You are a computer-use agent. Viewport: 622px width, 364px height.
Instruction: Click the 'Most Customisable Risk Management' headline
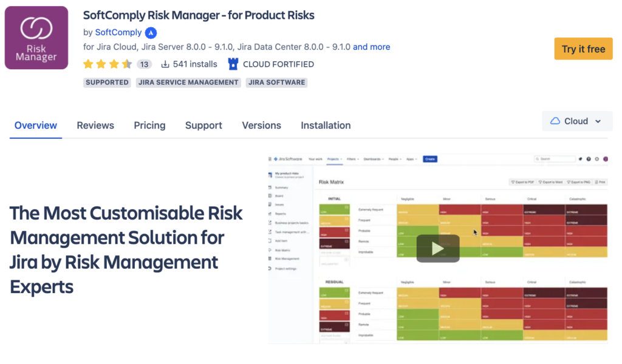point(126,250)
